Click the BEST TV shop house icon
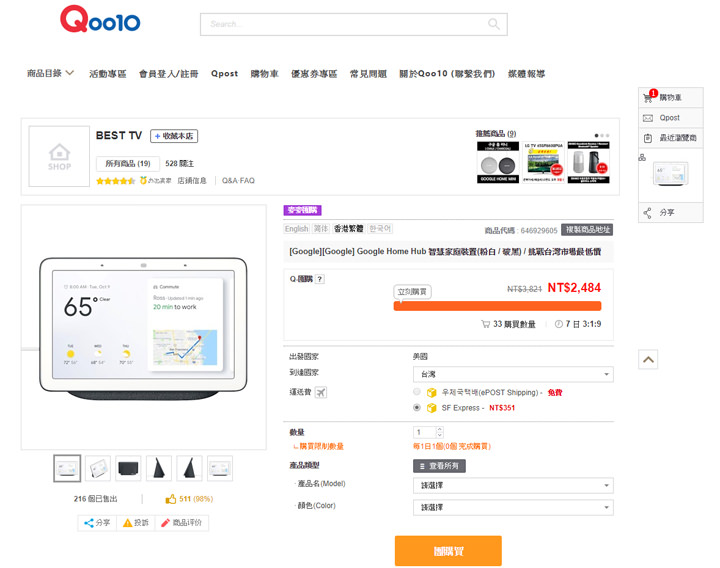The height and width of the screenshot is (568, 720). (59, 157)
